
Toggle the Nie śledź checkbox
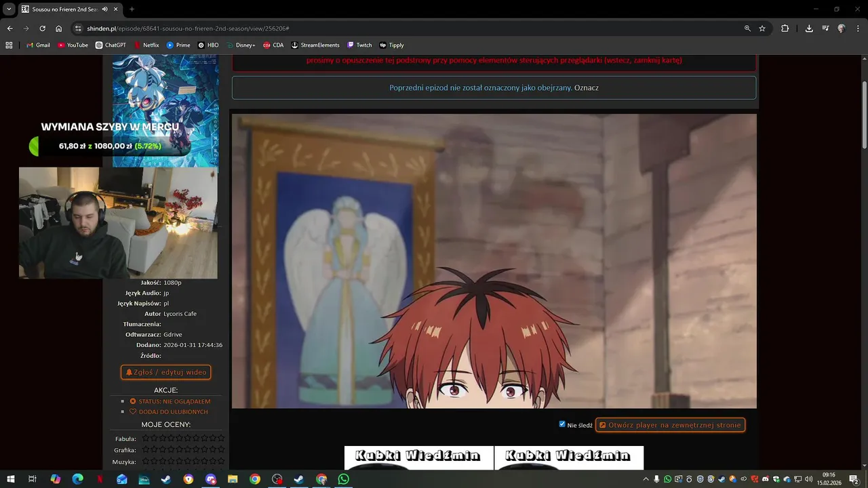562,424
